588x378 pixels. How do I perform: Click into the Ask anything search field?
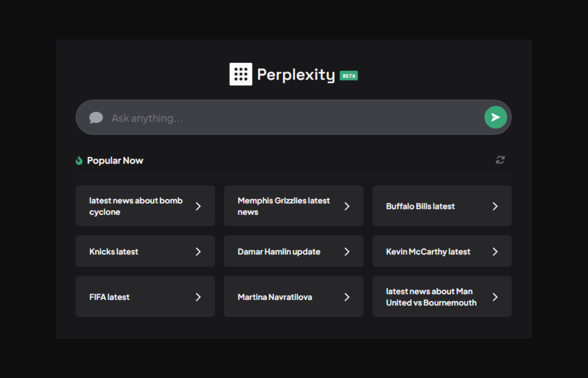point(291,118)
